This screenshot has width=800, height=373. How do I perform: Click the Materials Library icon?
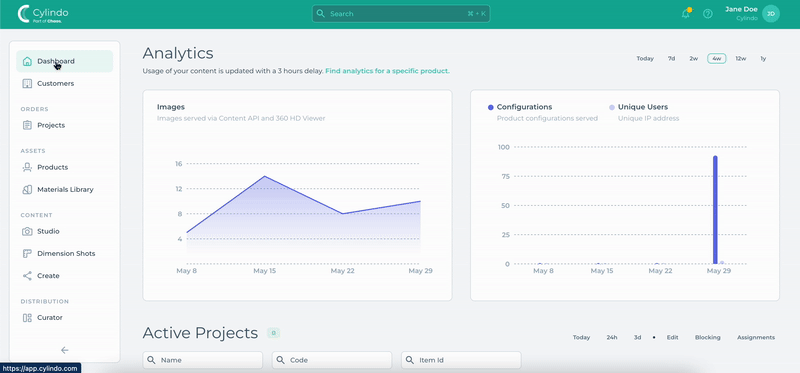(x=28, y=190)
